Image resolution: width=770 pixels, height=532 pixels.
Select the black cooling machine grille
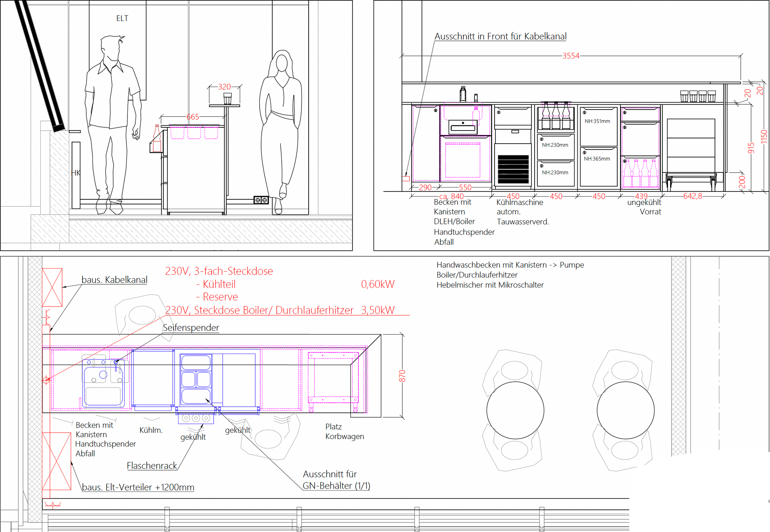click(513, 169)
